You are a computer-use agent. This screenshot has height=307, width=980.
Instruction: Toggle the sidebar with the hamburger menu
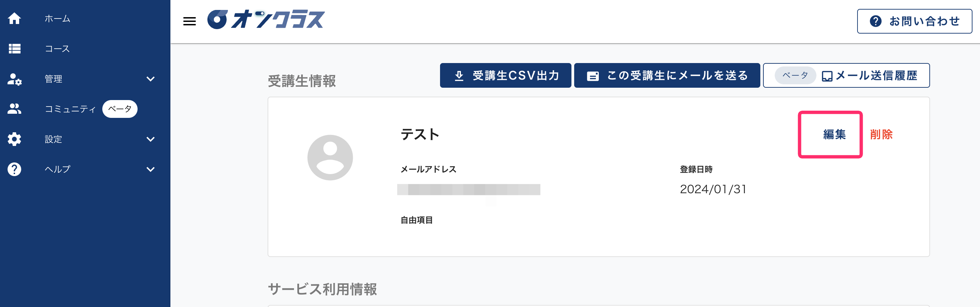[189, 21]
